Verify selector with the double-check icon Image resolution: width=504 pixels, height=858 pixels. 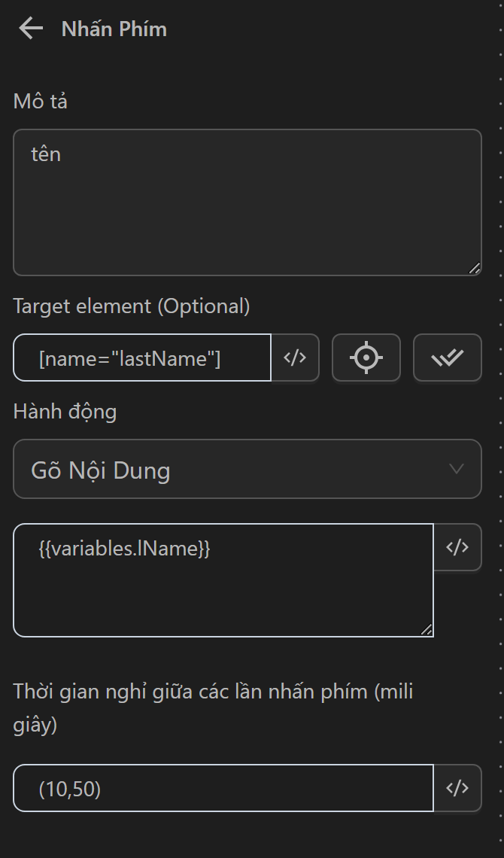[447, 358]
